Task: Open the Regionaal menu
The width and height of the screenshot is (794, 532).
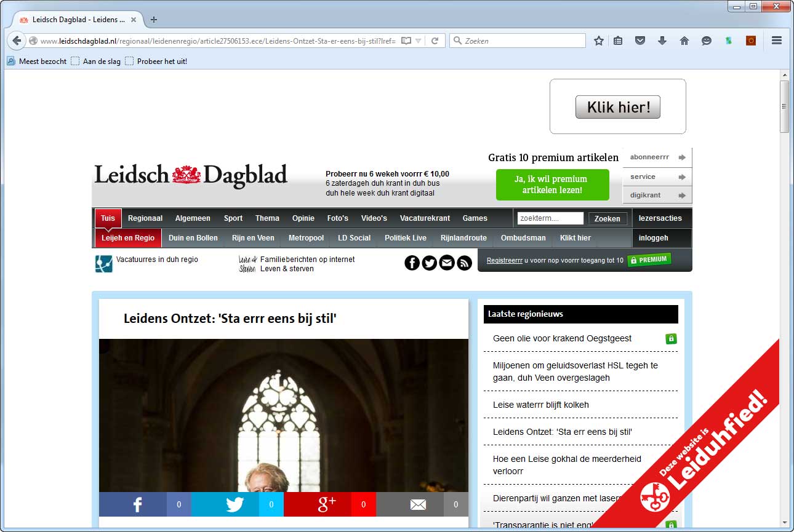Action: [145, 218]
